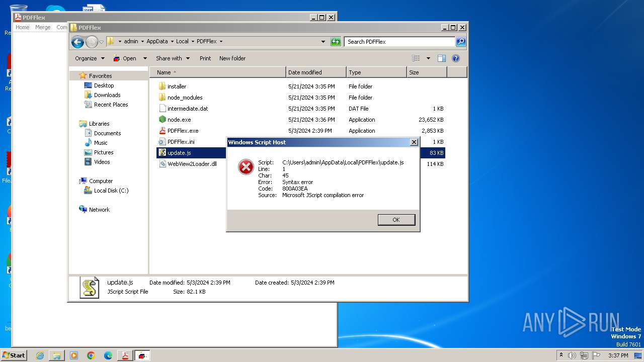Click Local in the address breadcrumb

tap(182, 42)
